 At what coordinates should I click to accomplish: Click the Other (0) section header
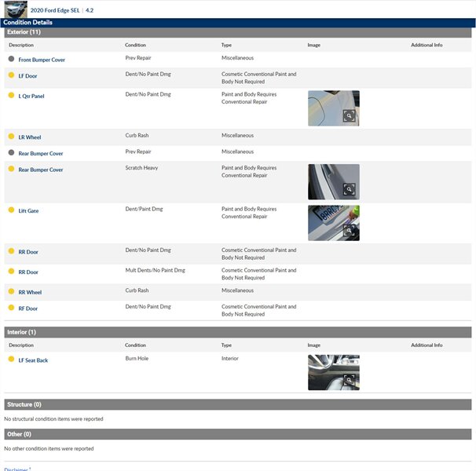coord(238,434)
